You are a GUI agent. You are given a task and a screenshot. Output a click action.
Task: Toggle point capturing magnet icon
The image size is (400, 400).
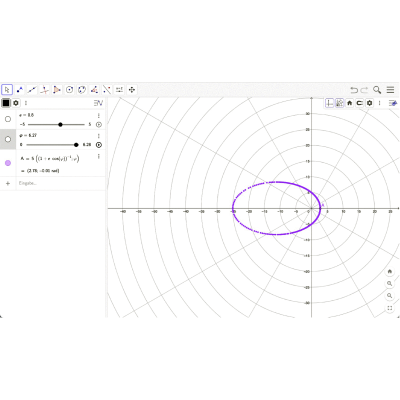(x=359, y=103)
